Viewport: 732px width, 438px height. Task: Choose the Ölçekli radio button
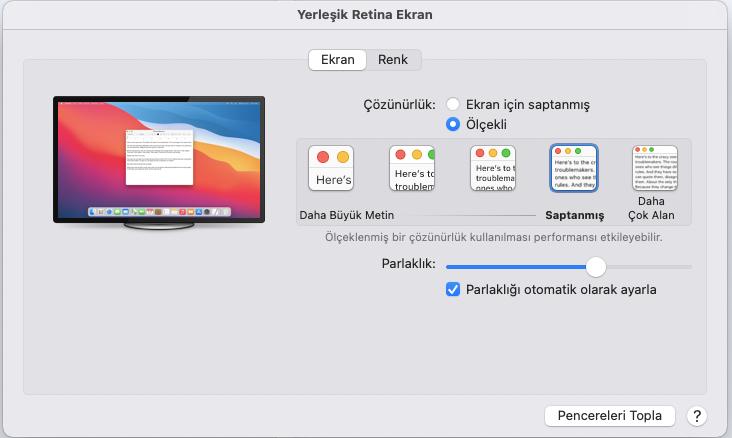(x=453, y=125)
